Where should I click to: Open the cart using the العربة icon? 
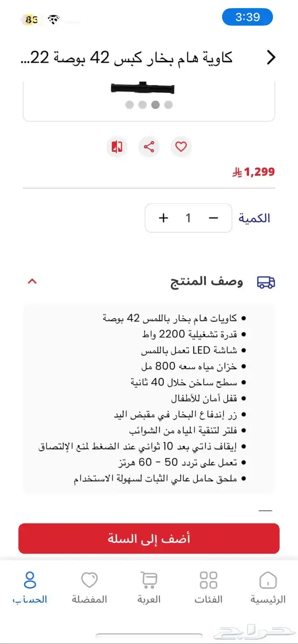(149, 587)
